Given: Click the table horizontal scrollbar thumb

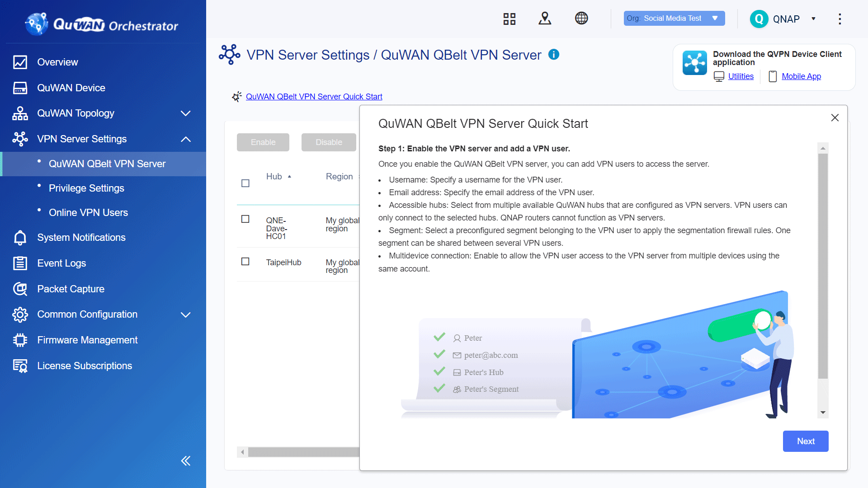Looking at the screenshot, I should [x=303, y=452].
